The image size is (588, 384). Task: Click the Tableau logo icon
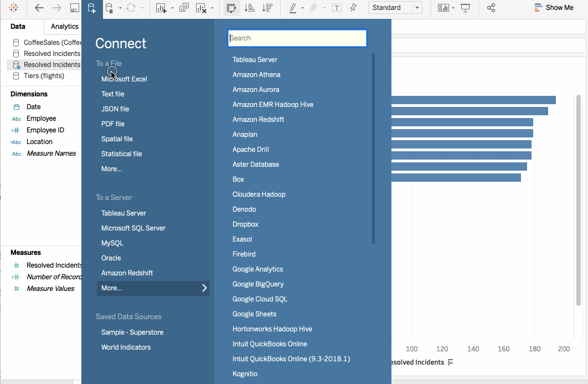13,8
